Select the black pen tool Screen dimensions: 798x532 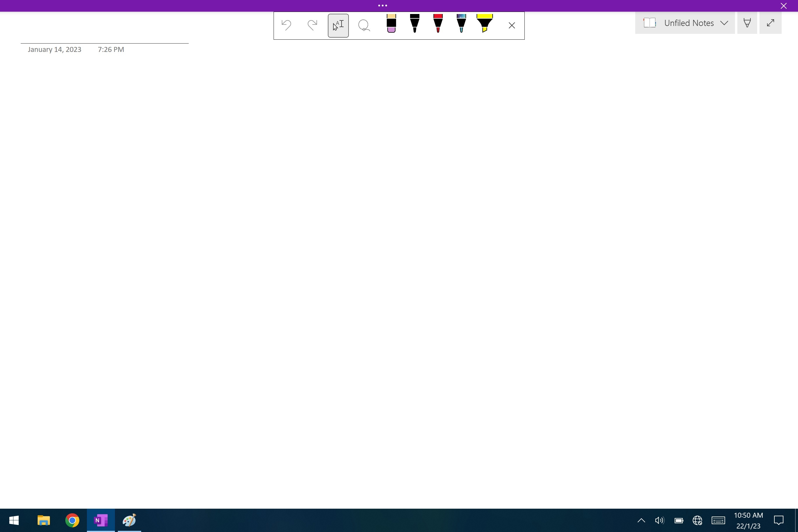[x=414, y=25]
